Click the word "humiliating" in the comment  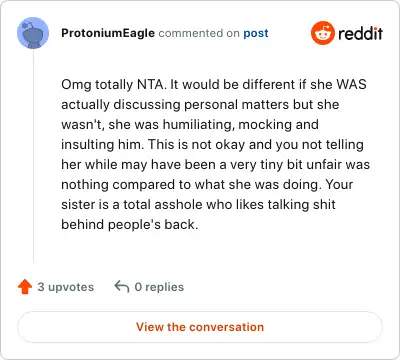point(199,124)
